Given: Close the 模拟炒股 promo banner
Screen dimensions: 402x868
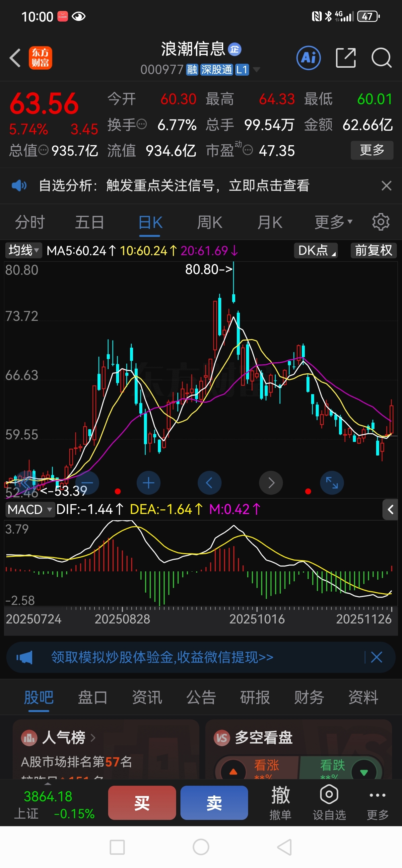Looking at the screenshot, I should 376,657.
